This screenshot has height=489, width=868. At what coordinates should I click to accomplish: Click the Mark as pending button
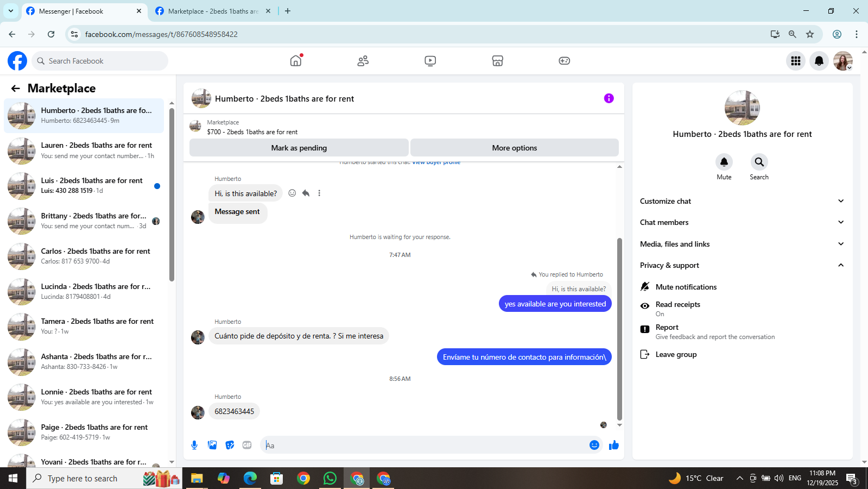coord(299,148)
